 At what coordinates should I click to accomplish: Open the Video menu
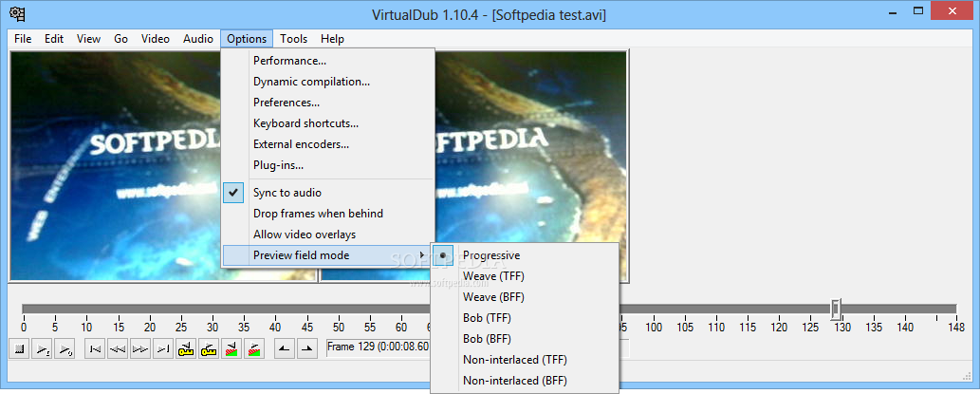(156, 39)
